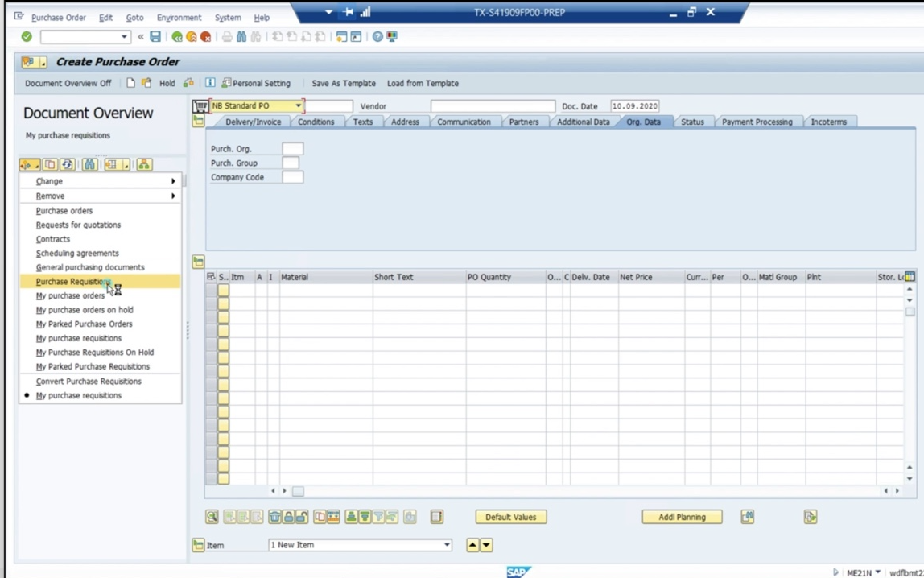Click the Addl Planning button
The image size is (924, 578).
pos(682,517)
